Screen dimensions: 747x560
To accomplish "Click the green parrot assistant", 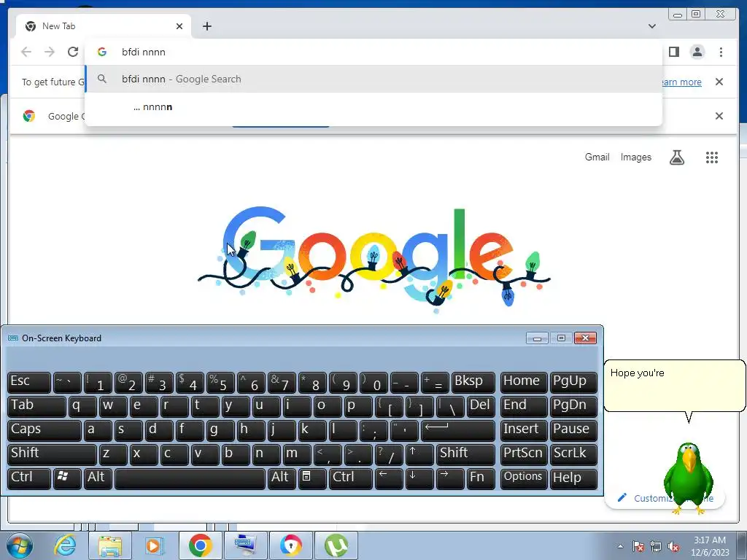I will tap(689, 478).
